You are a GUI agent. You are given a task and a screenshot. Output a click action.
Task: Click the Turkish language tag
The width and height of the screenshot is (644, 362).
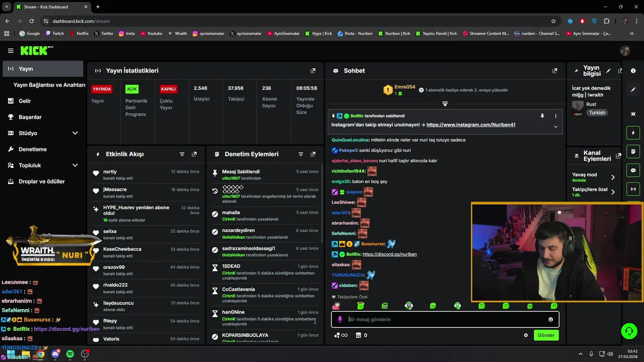[x=597, y=113]
